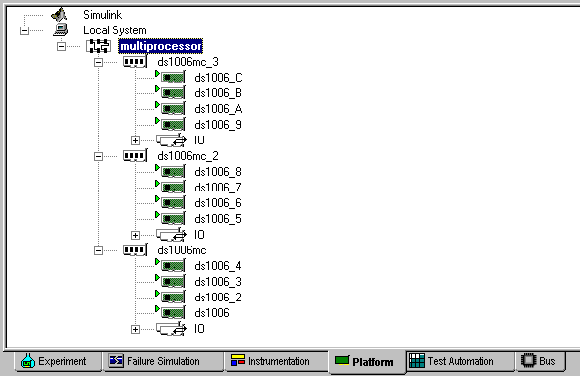
Task: Select the ds1006_B label
Action: [218, 93]
